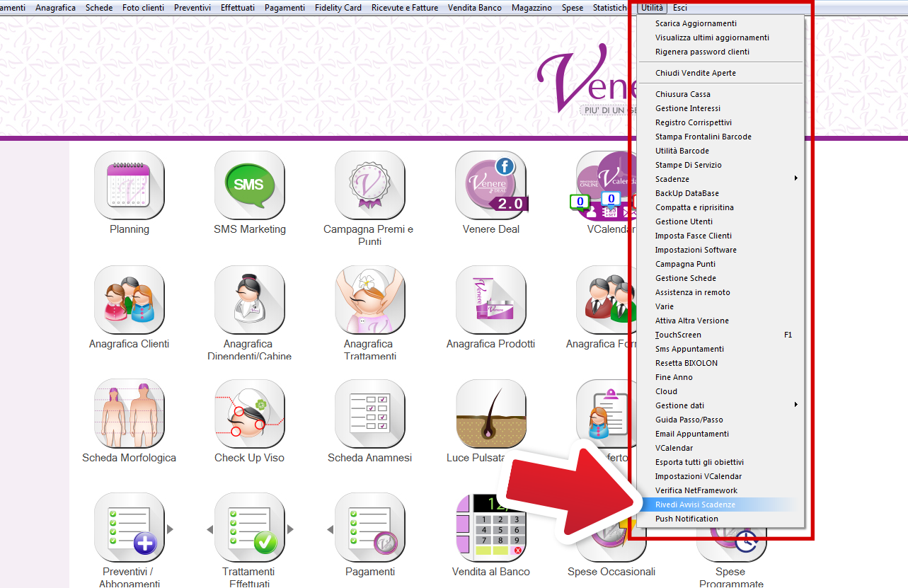Viewport: 908px width, 588px height.
Task: Open Trattamenti Effettuati icon
Action: coord(250,528)
